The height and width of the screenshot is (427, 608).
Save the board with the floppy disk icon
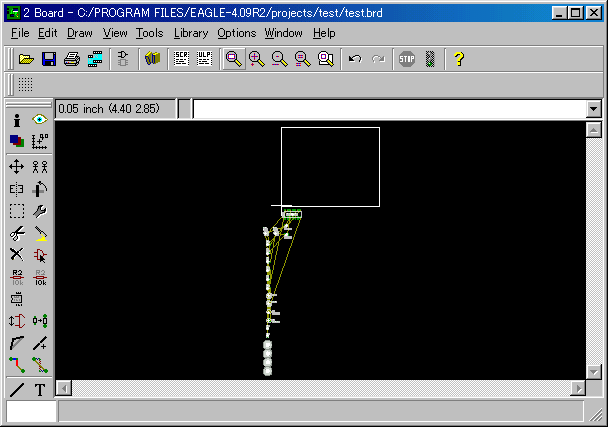pos(49,59)
